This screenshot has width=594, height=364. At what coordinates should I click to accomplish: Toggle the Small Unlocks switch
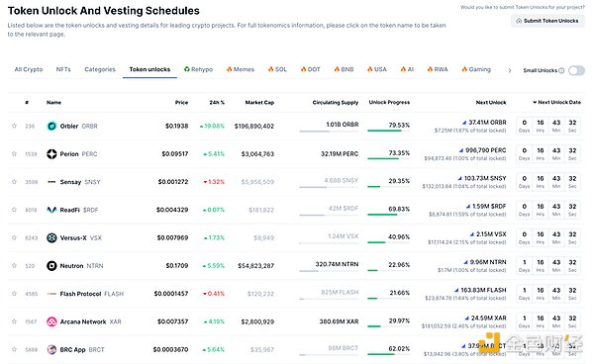click(x=576, y=70)
